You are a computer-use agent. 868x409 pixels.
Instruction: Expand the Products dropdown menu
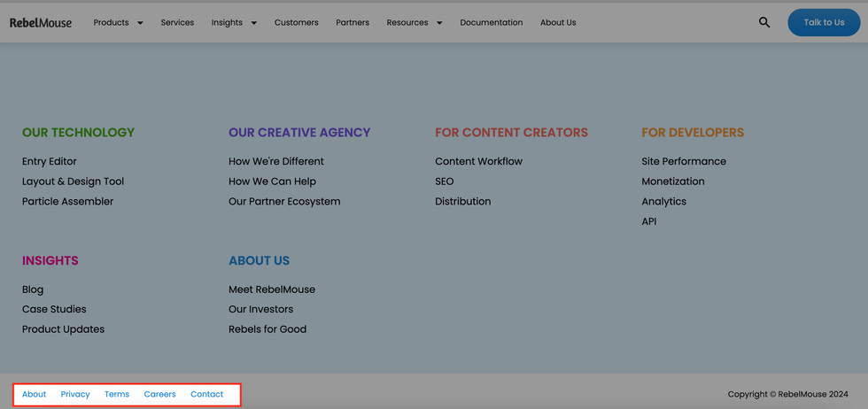tap(118, 22)
